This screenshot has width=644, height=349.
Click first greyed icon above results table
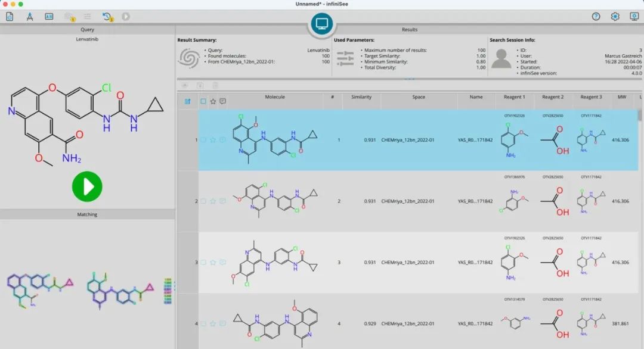tap(185, 85)
